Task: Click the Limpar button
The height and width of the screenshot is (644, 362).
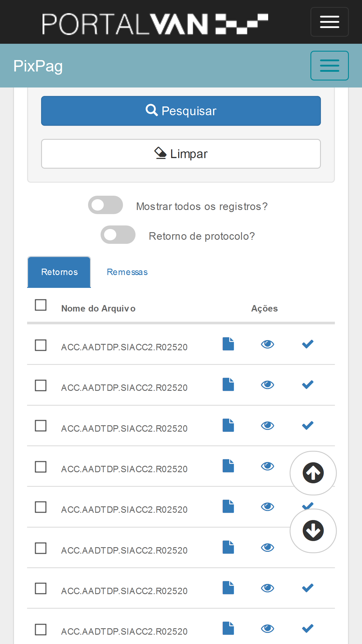Action: click(181, 154)
